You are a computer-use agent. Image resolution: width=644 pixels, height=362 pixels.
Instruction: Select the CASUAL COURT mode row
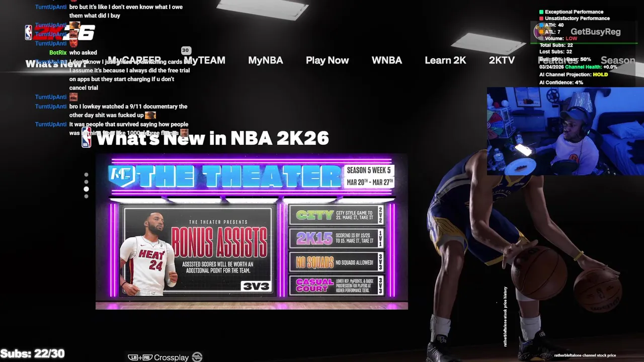pyautogui.click(x=337, y=286)
